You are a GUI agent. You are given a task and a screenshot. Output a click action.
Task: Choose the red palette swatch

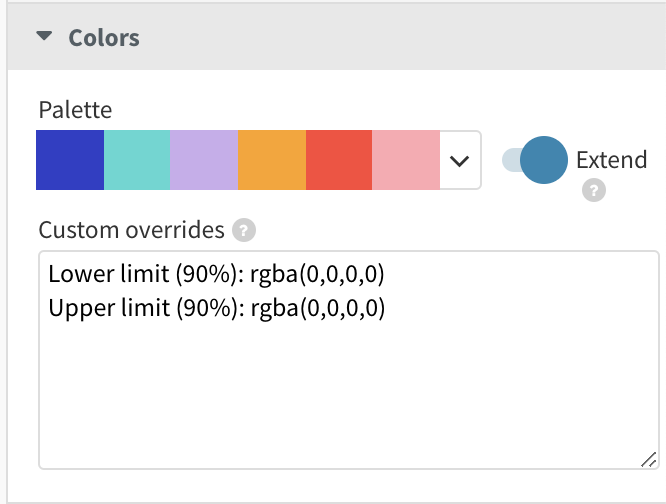338,160
